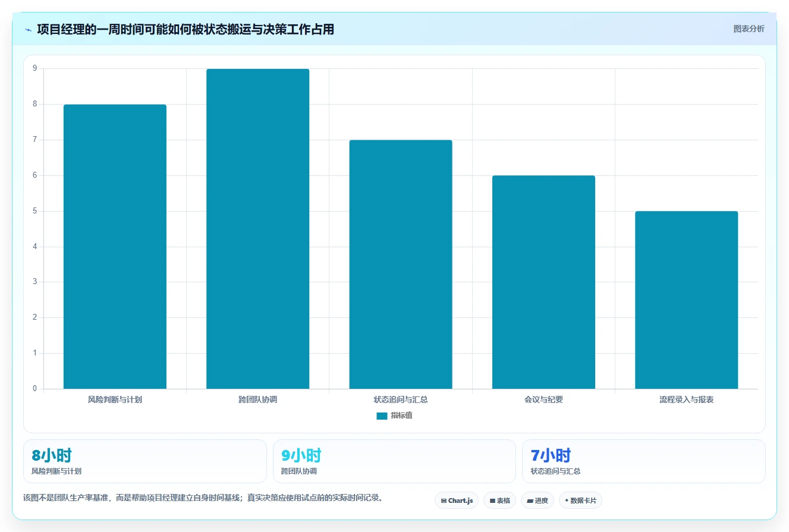The width and height of the screenshot is (789, 532).
Task: Click the y-axis value 9
Action: [x=34, y=69]
